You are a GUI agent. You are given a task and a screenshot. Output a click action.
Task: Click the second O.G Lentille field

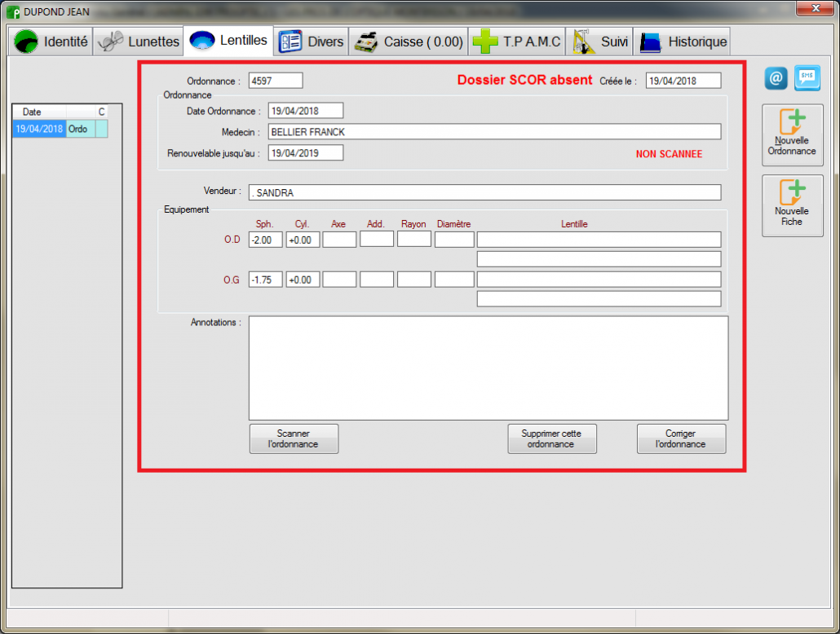[x=599, y=299]
